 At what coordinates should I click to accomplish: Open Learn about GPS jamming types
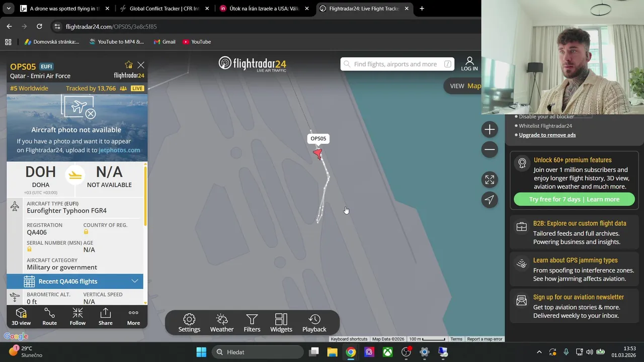point(574,269)
